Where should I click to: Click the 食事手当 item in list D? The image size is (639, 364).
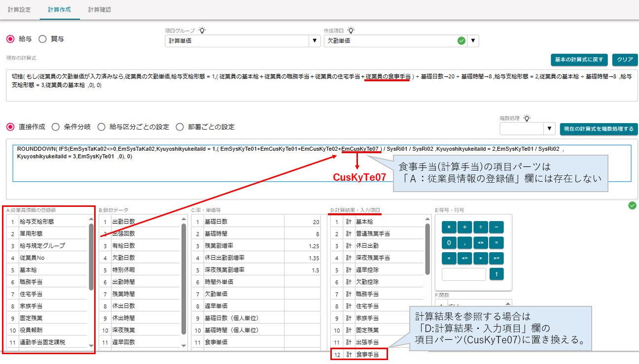pyautogui.click(x=359, y=354)
